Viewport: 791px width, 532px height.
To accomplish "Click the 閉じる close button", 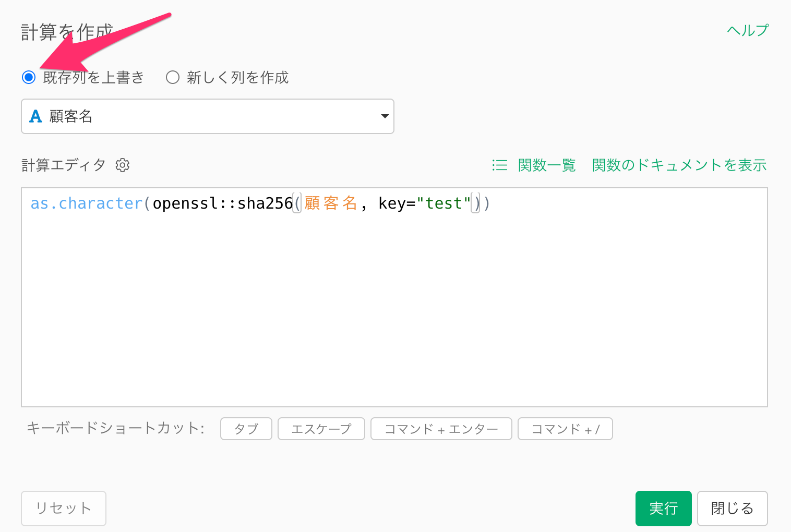I will (x=732, y=508).
